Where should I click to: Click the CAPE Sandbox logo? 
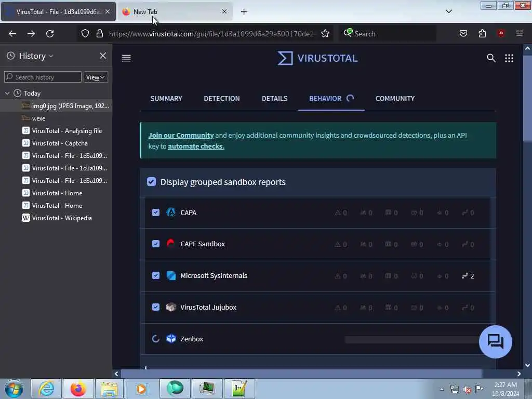click(171, 244)
